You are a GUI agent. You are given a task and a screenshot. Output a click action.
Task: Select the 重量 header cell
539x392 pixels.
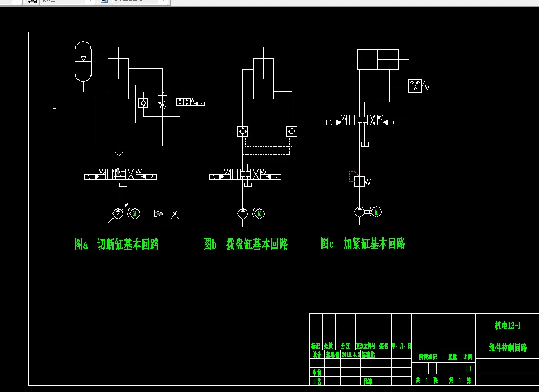pyautogui.click(x=453, y=357)
